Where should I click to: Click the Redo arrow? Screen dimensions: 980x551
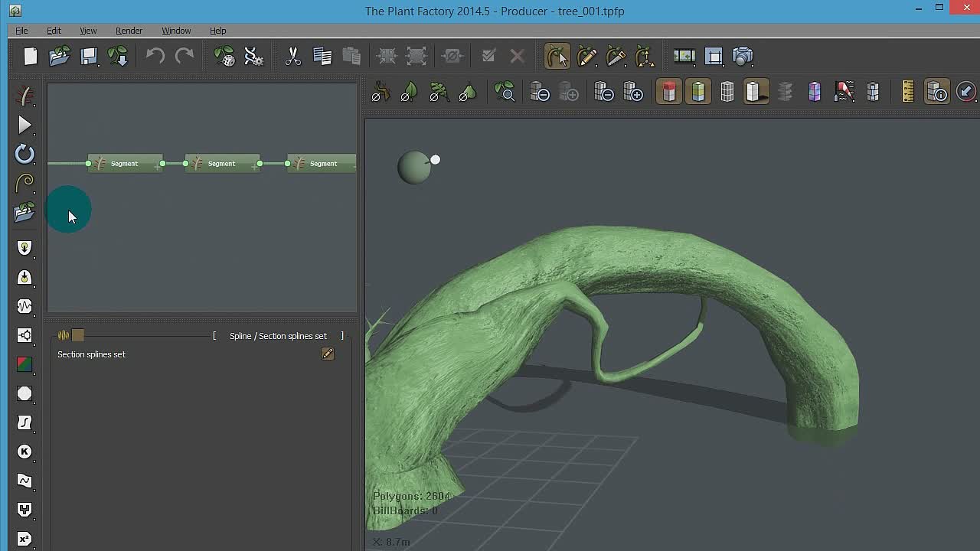click(x=185, y=56)
